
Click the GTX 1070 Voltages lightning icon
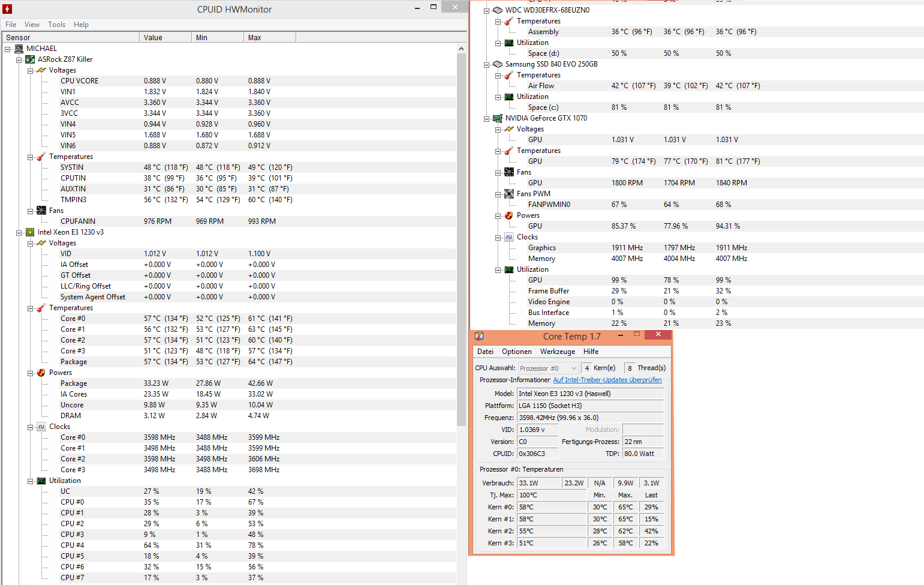[509, 129]
